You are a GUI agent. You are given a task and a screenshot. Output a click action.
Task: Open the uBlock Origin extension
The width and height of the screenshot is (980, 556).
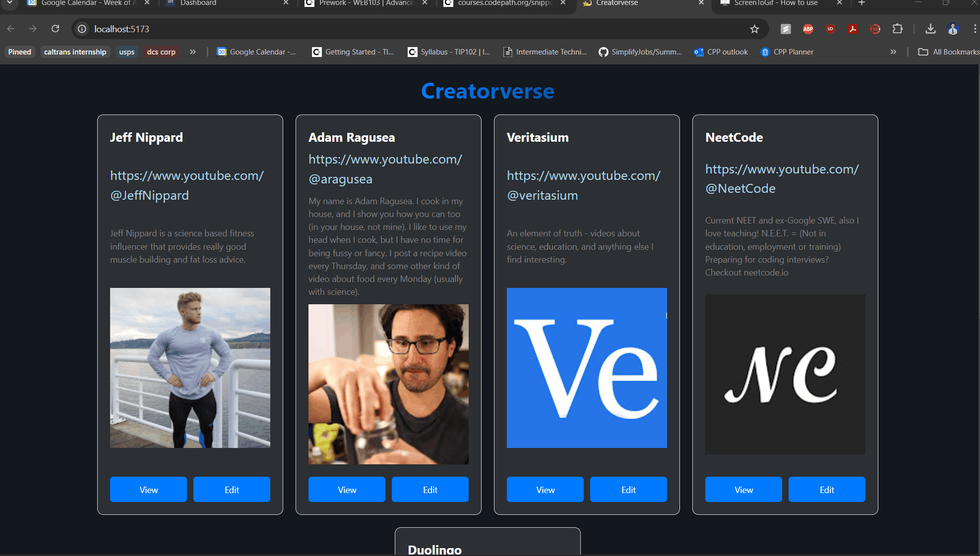(830, 29)
